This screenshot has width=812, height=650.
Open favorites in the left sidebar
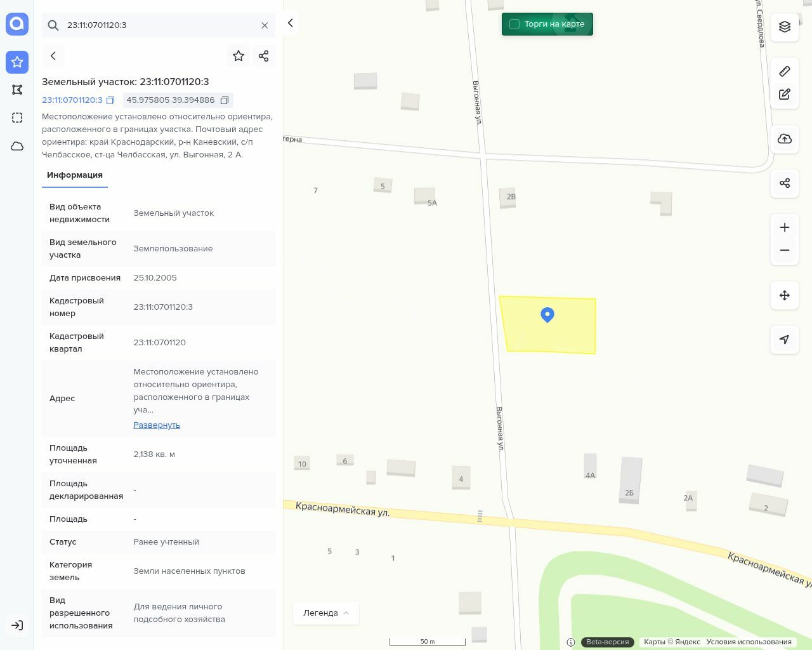coord(17,62)
